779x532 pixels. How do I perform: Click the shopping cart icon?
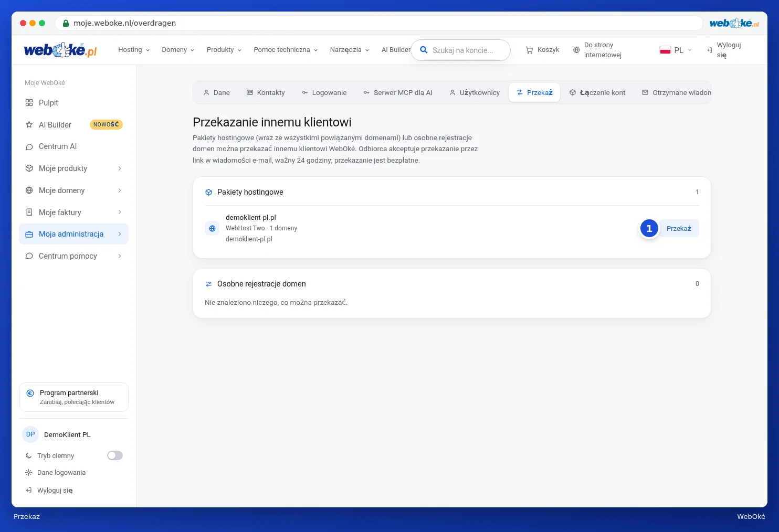(529, 50)
